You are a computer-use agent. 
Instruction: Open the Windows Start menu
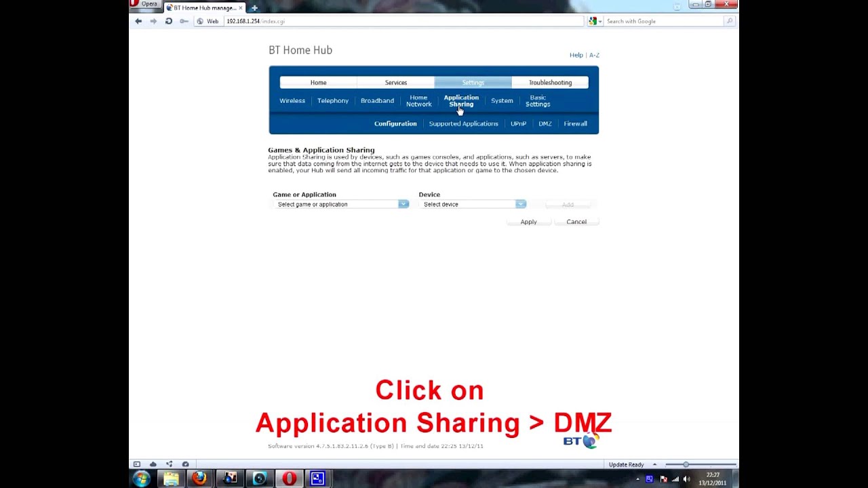coord(142,479)
